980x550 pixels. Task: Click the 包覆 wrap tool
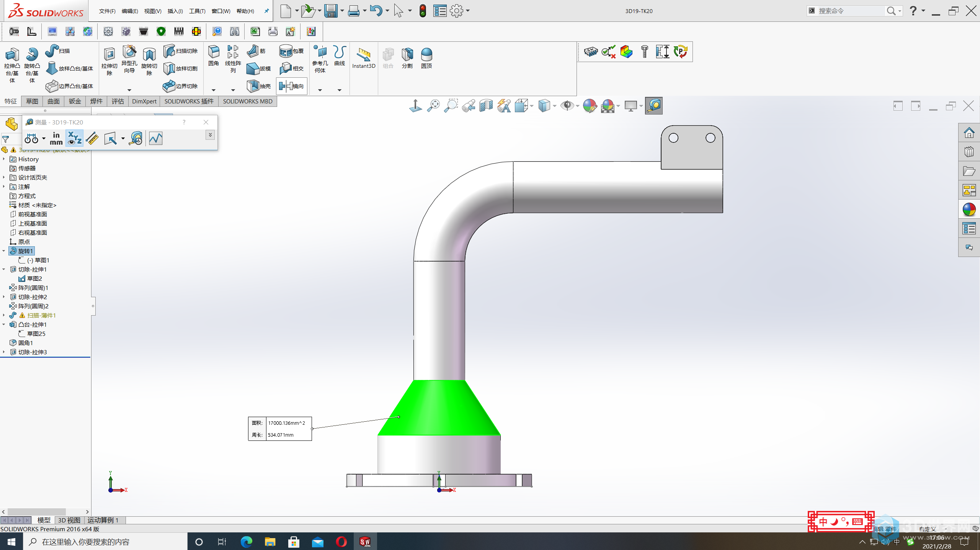click(x=292, y=51)
